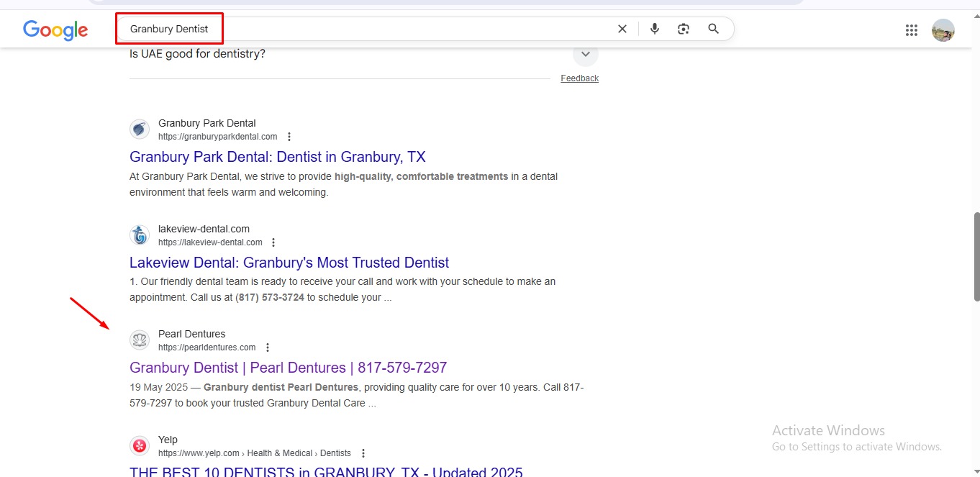Click the Yelp site favicon
The image size is (980, 477).
point(140,446)
